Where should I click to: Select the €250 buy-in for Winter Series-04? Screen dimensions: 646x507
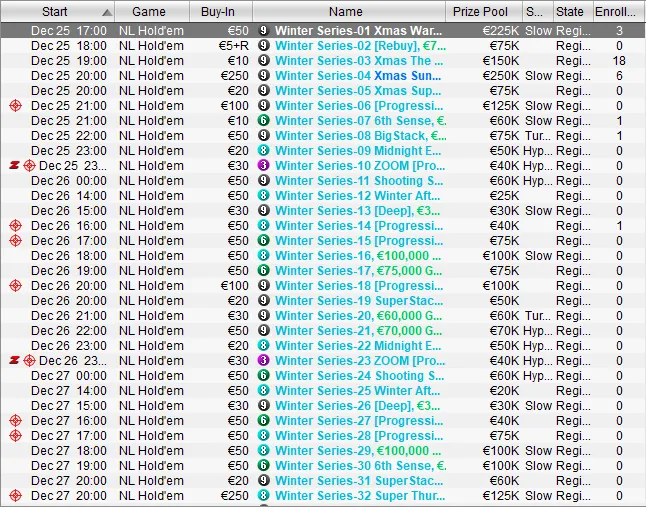(x=234, y=76)
